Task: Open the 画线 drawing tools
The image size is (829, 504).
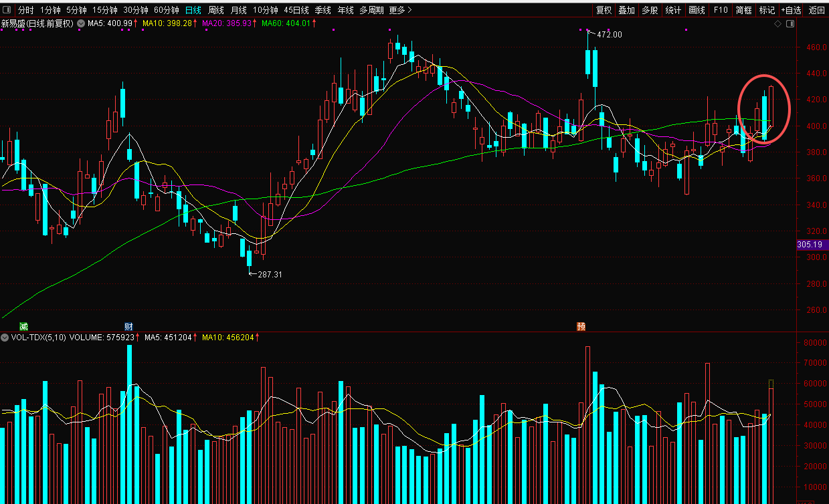Action: coord(697,10)
